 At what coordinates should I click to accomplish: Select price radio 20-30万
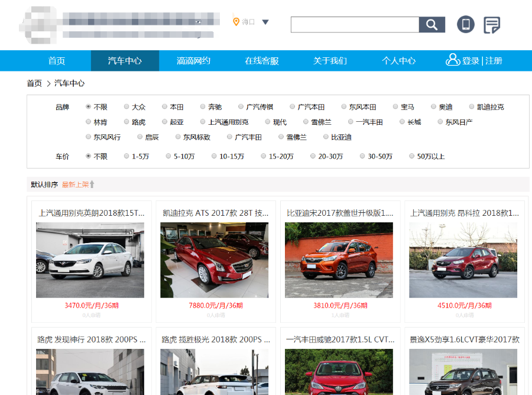point(313,156)
